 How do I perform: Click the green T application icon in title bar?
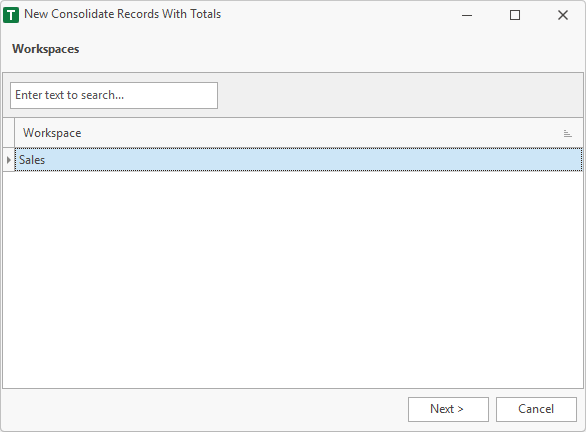tap(11, 15)
